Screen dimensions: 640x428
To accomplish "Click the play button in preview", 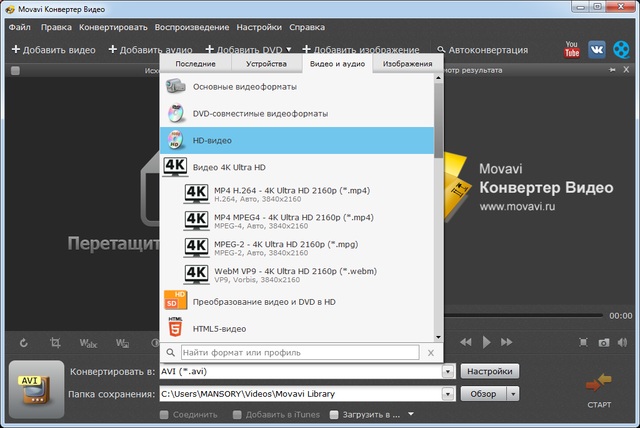I will click(x=487, y=342).
